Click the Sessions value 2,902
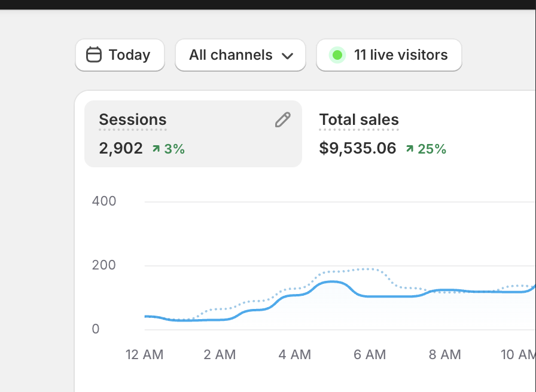536x392 pixels. tap(121, 149)
